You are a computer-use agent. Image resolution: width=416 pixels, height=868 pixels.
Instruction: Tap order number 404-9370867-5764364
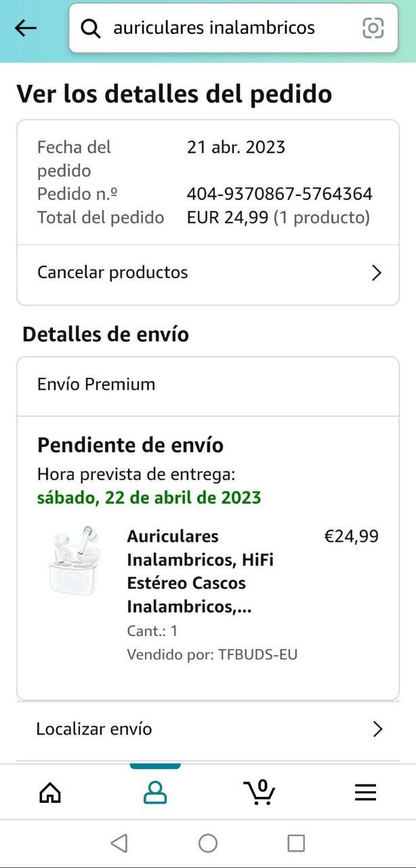(x=279, y=195)
